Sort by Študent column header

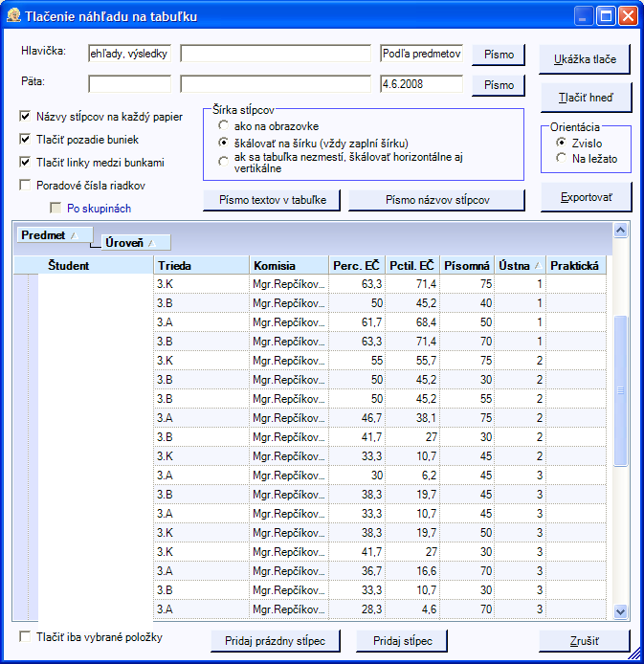click(83, 266)
